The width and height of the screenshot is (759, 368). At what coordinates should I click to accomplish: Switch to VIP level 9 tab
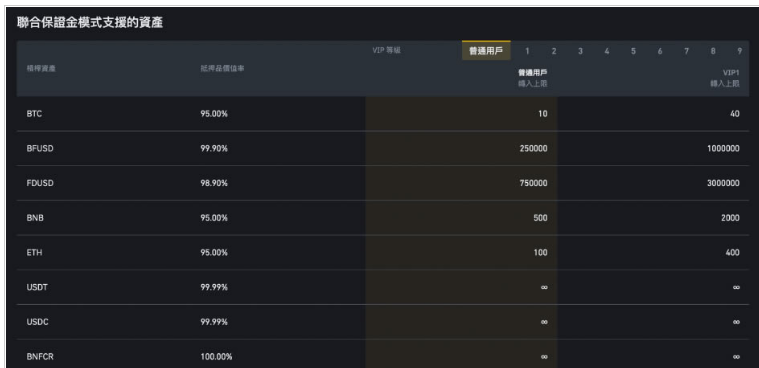739,51
